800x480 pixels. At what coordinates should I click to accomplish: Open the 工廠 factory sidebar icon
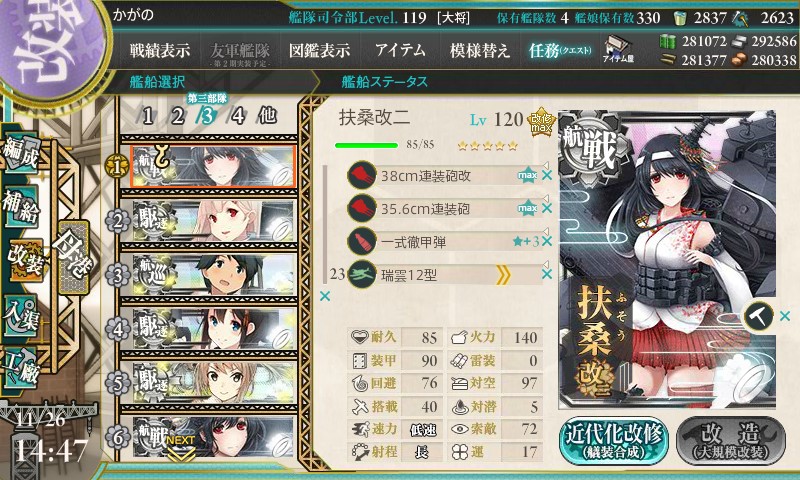20,368
